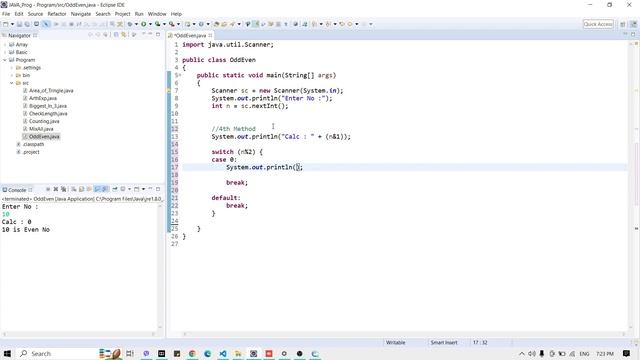Open dropdown arrow next to Run button
640x360 pixels.
(x=150, y=24)
